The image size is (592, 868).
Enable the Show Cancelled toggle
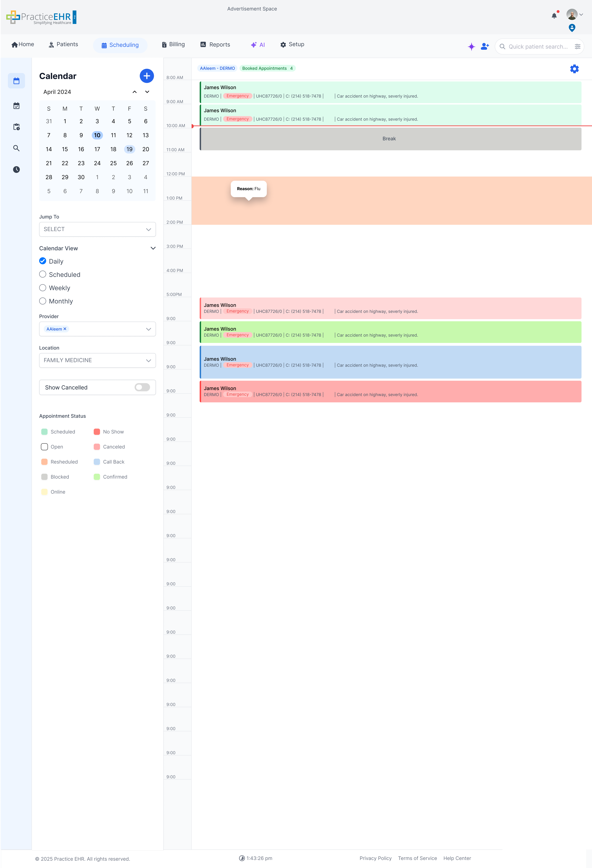[142, 387]
